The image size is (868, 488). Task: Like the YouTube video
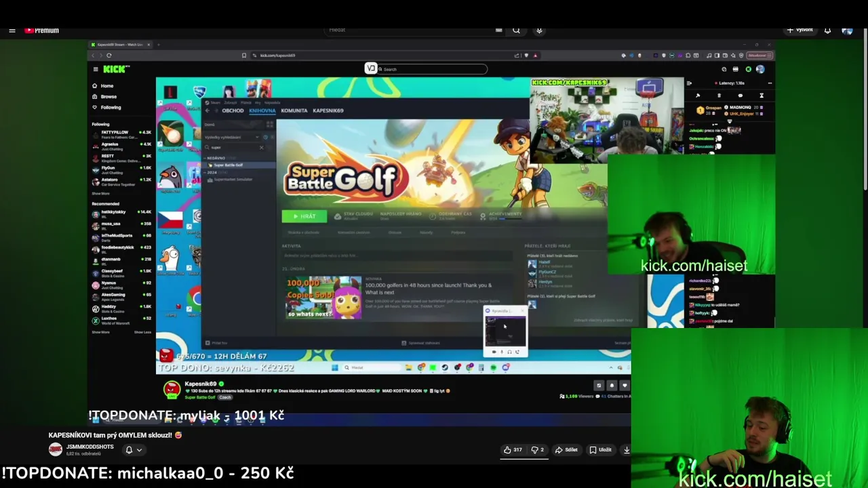click(512, 449)
